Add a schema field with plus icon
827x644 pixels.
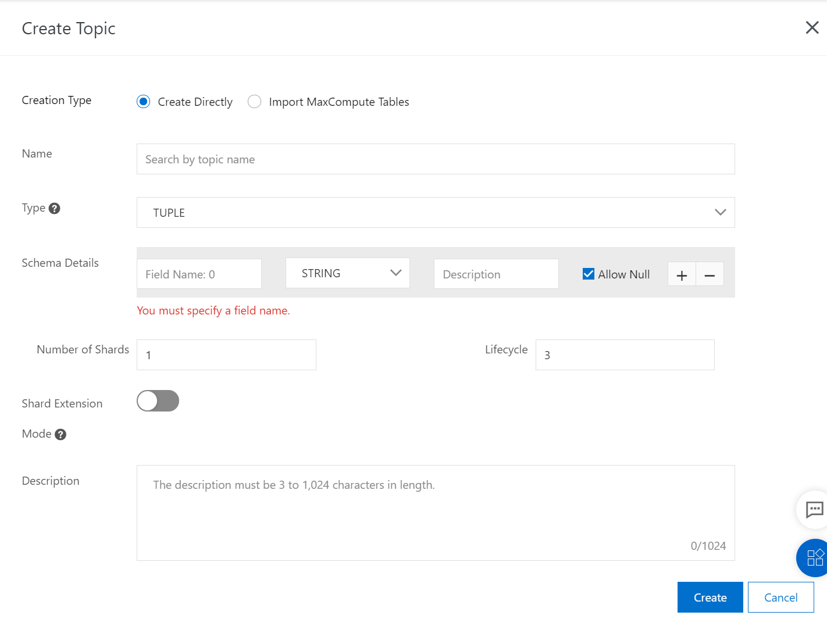[682, 274]
